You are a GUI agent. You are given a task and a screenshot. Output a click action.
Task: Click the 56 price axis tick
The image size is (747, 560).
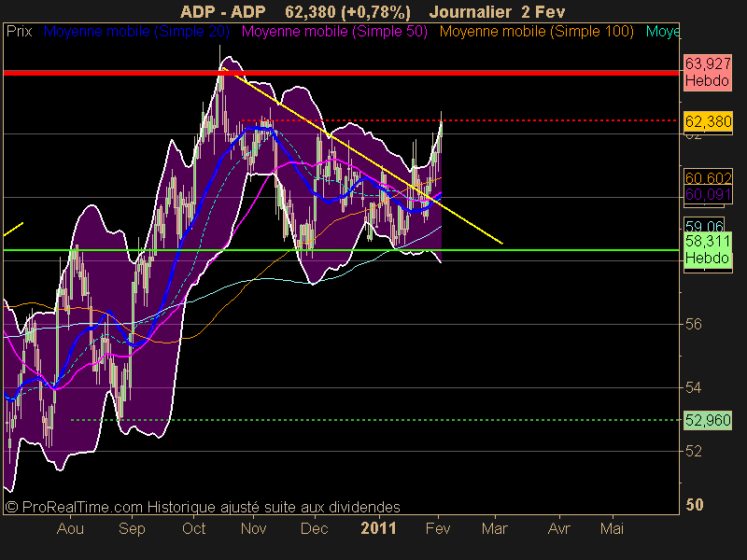[x=693, y=324]
